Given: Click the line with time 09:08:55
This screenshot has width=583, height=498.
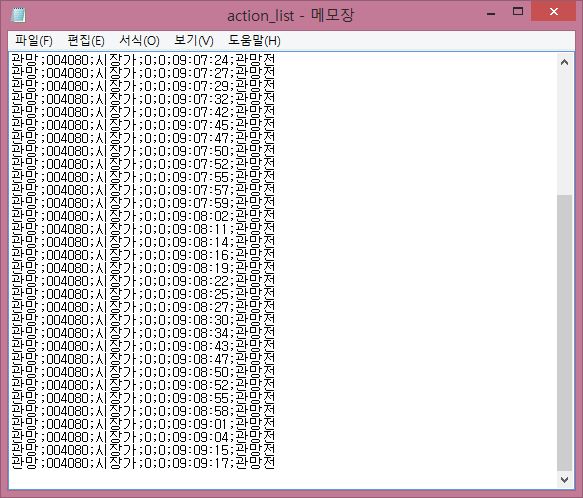Looking at the screenshot, I should click(x=143, y=398).
